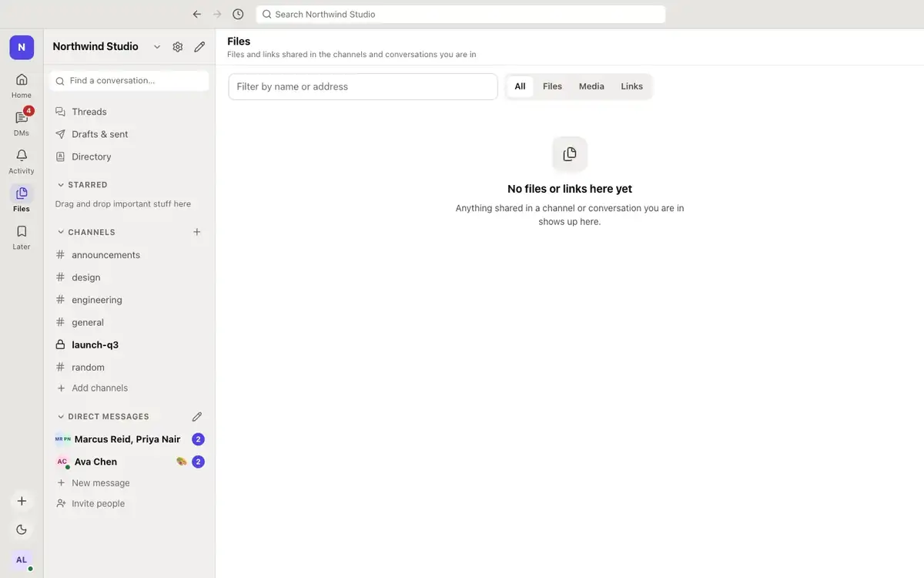924x578 pixels.
Task: Expand the Northwind Studio workspace menu
Action: (107, 46)
